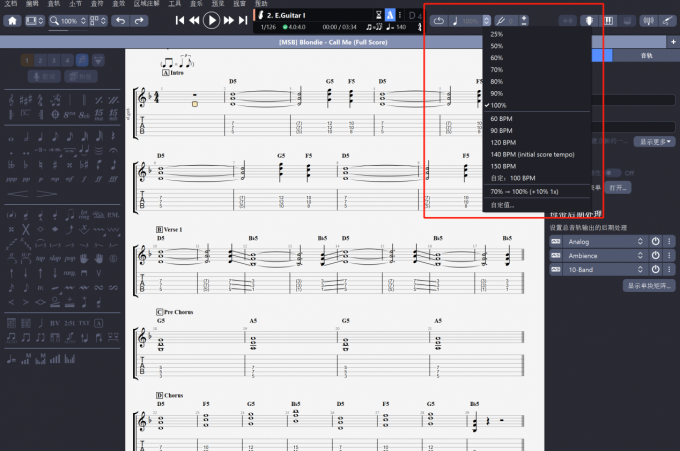This screenshot has height=451, width=680.
Task: Select 50% speed from the menu
Action: 497,46
